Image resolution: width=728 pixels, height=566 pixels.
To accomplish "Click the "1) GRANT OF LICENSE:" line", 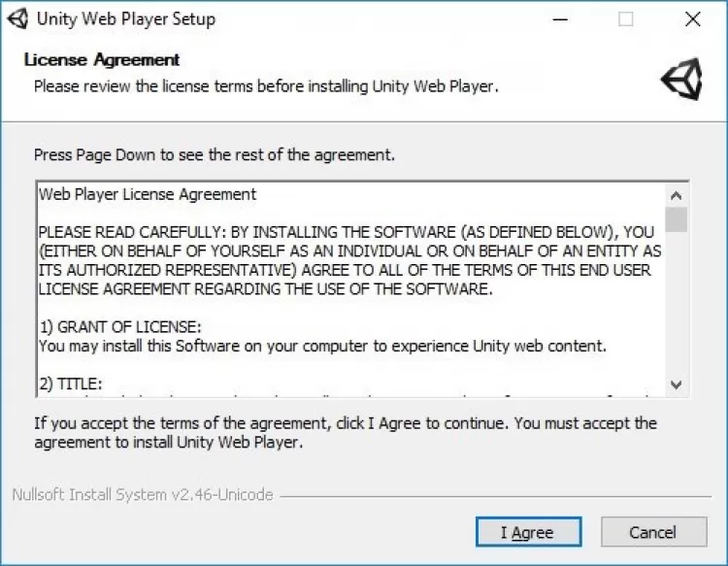I will (x=120, y=326).
